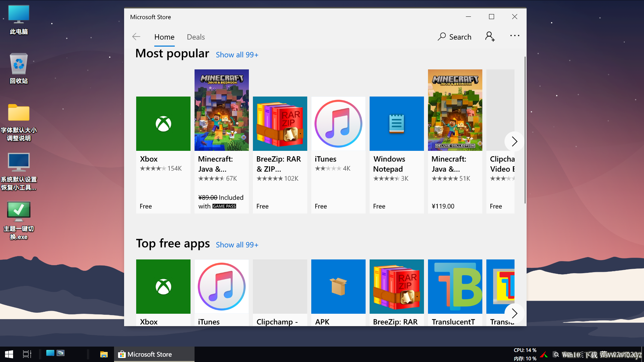Show next Most popular apps with arrow

coord(514,141)
